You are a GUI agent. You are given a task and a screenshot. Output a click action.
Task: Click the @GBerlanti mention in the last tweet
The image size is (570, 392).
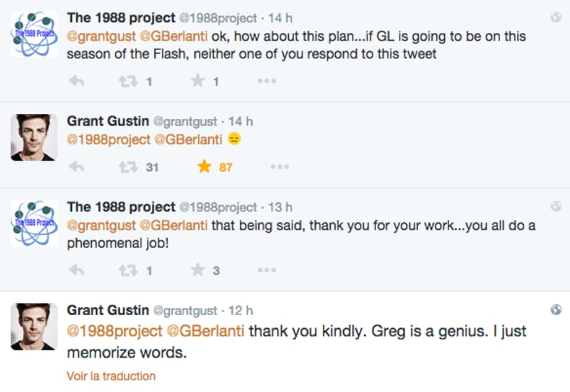tap(206, 331)
